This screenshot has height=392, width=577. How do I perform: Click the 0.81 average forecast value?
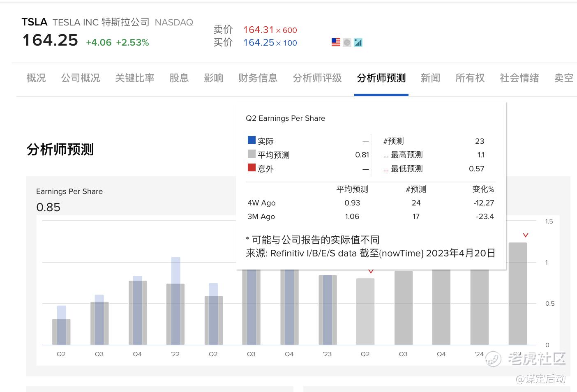pos(362,155)
